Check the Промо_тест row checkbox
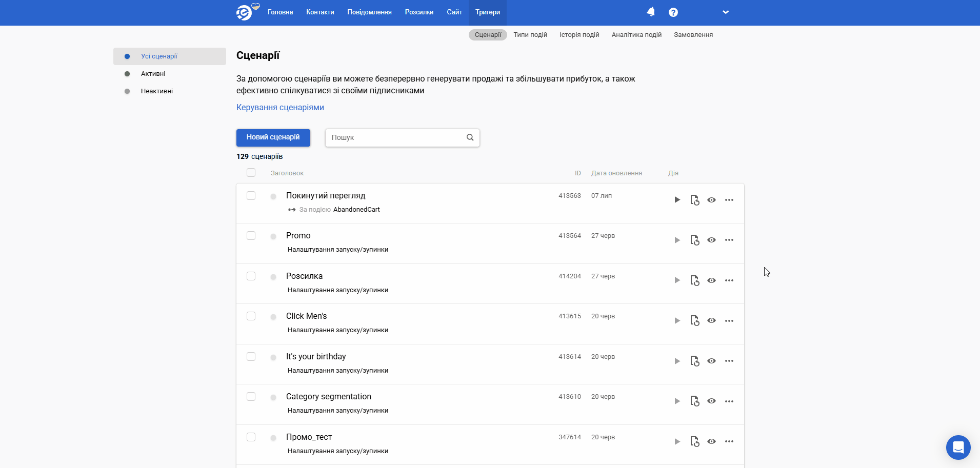The width and height of the screenshot is (980, 468). click(x=251, y=437)
